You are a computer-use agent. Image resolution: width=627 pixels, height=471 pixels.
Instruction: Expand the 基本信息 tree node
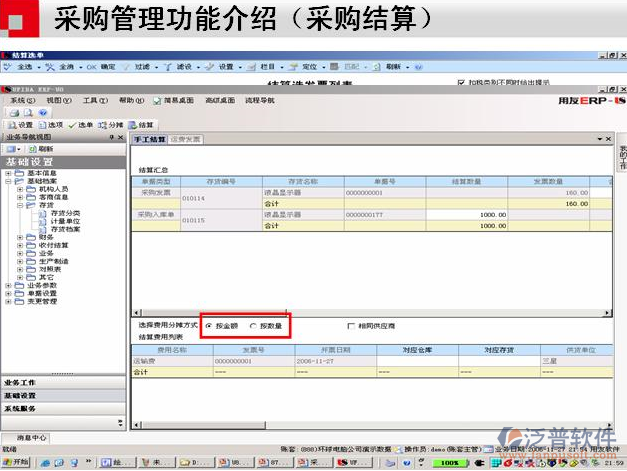tap(9, 173)
